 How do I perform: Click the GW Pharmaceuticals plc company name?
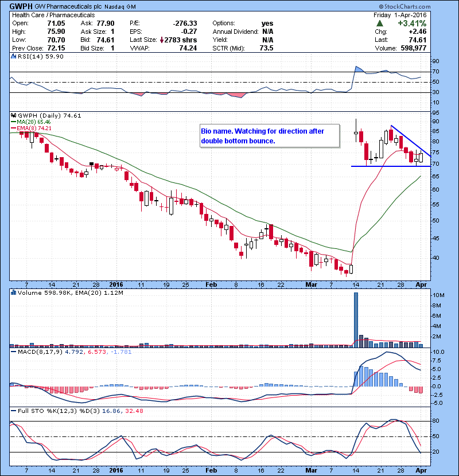coord(68,7)
